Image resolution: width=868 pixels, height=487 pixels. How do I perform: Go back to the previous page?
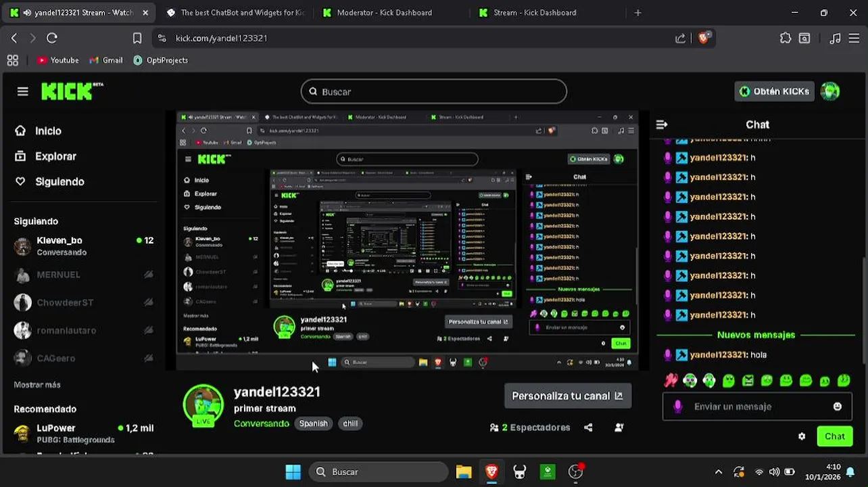(14, 38)
